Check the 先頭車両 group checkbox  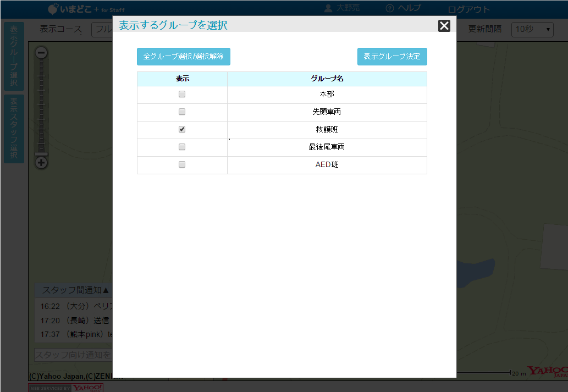(182, 112)
